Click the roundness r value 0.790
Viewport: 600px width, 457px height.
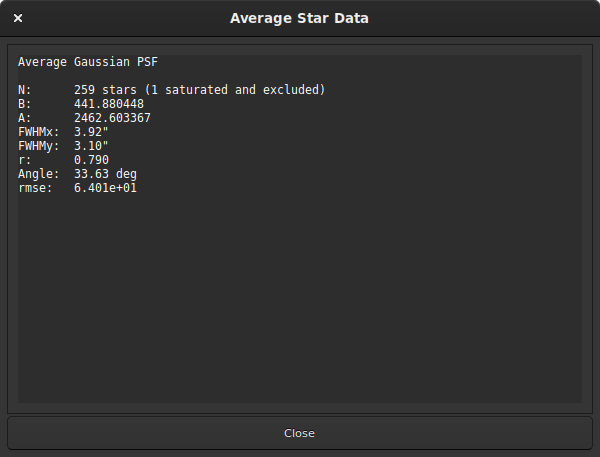point(91,160)
